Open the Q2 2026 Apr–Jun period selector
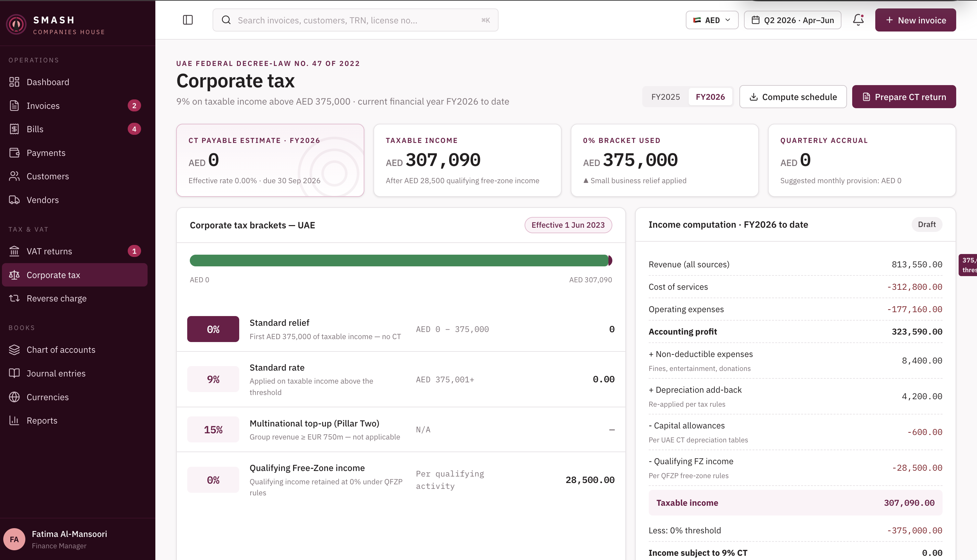Viewport: 977px width, 560px height. pos(792,20)
